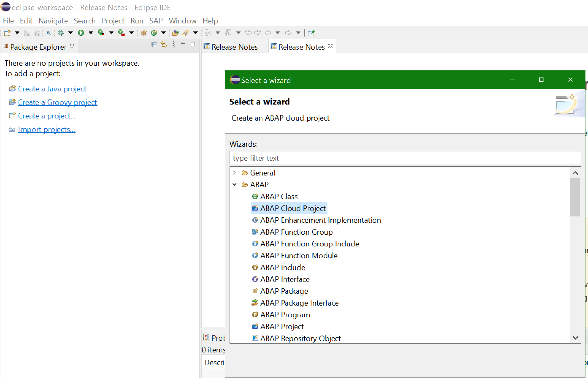Open the File menu
Screen dimensions: 588x378
click(x=8, y=21)
